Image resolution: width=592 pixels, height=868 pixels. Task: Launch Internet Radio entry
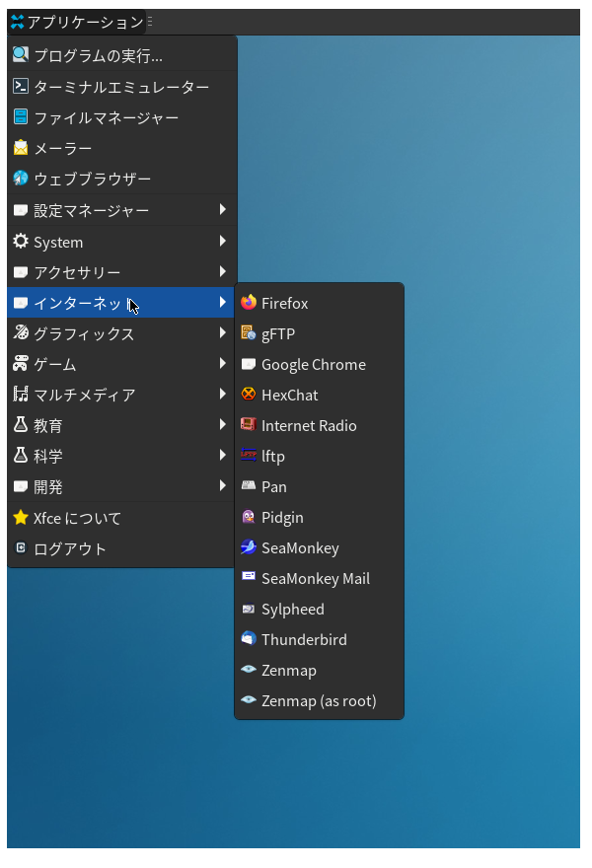tap(319, 425)
